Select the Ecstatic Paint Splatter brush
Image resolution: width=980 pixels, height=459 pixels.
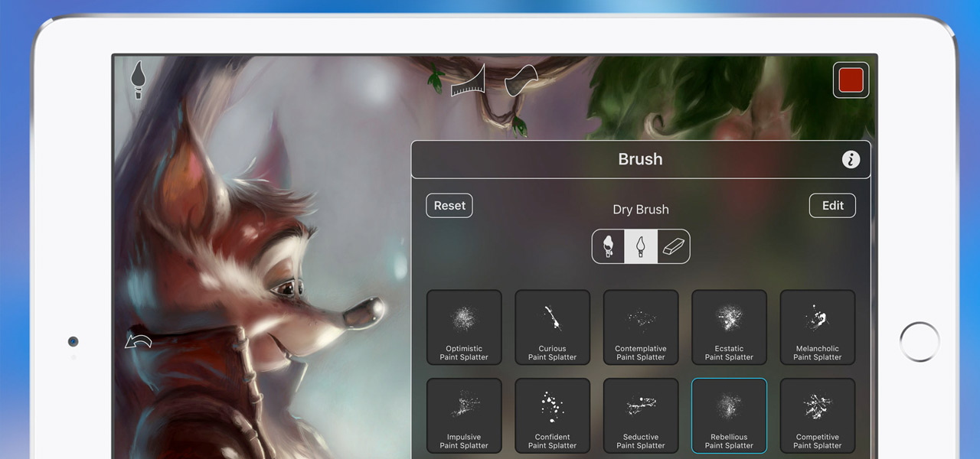729,327
